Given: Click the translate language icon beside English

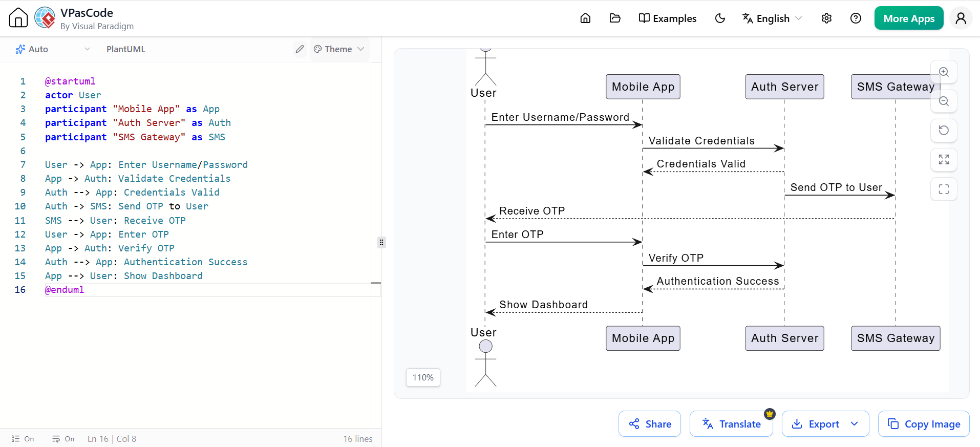Looking at the screenshot, I should [748, 18].
